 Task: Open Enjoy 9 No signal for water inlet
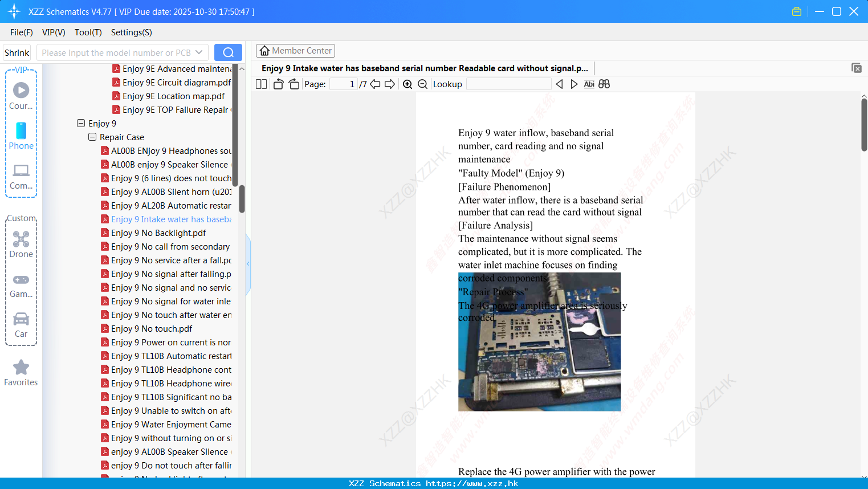(x=166, y=301)
